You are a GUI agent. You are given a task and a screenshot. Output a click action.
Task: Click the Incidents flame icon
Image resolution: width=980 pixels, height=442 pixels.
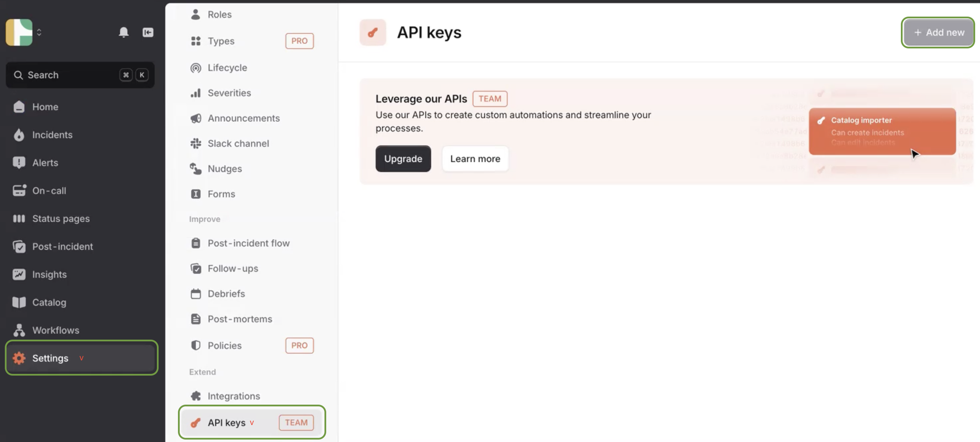point(19,135)
